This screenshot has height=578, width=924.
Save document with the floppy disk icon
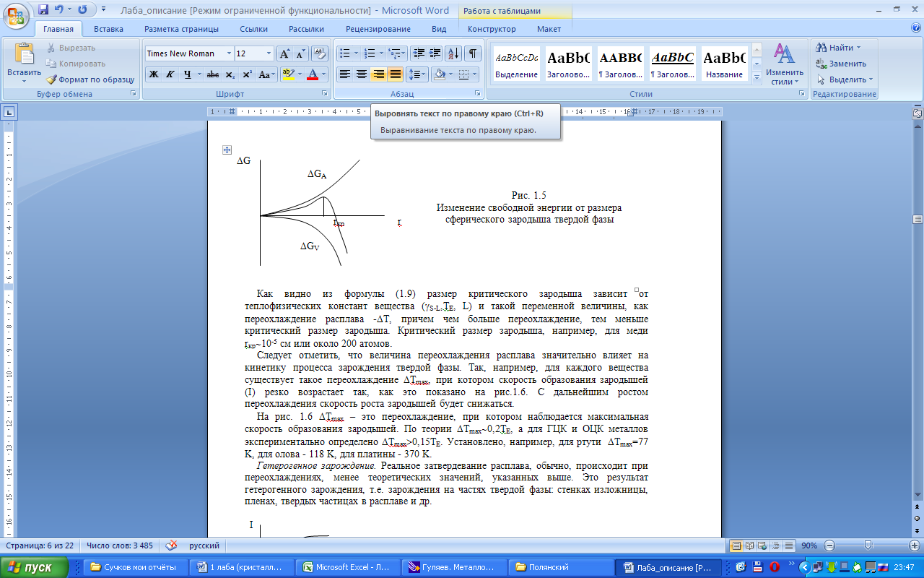pyautogui.click(x=43, y=9)
